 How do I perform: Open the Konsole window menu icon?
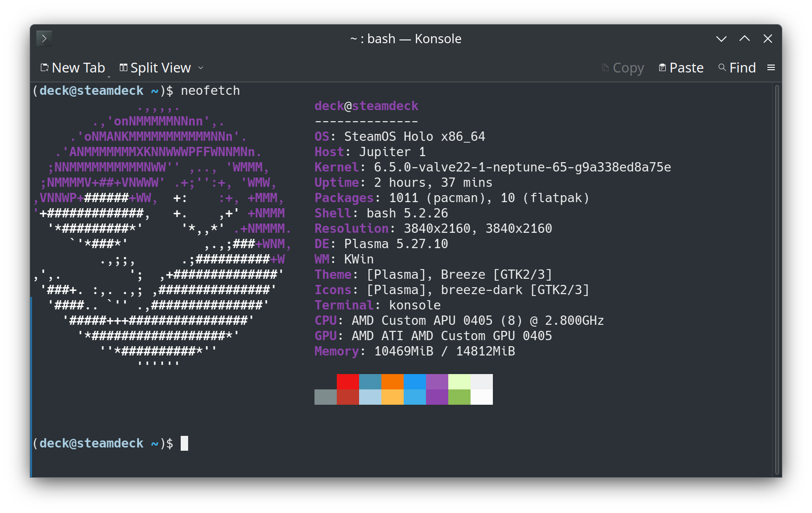(44, 38)
